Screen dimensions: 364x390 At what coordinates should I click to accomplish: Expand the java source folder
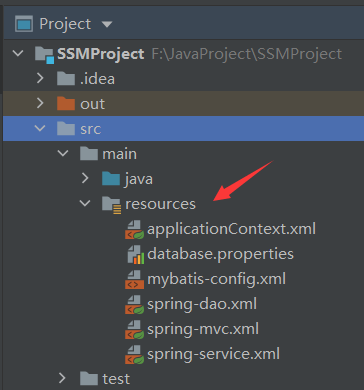click(85, 178)
